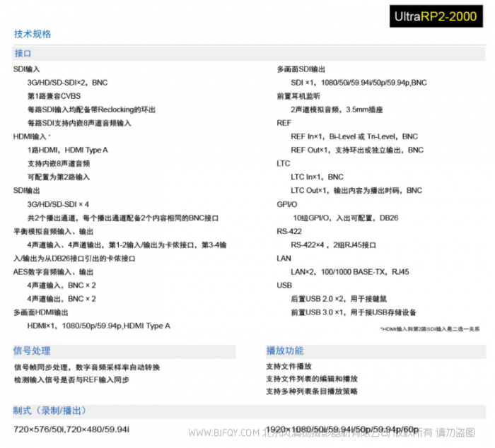Click the GPI/O interface label
Image resolution: width=495 pixels, height=448 pixels.
[x=287, y=204]
